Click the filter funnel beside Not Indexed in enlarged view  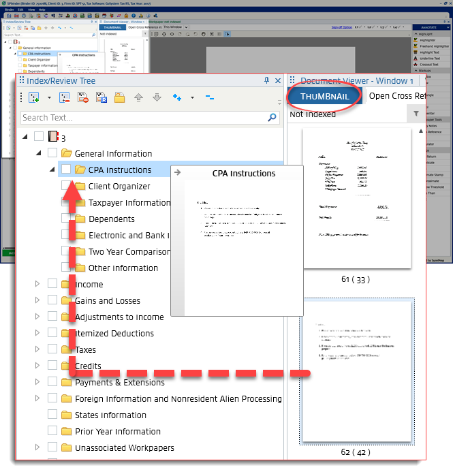pyautogui.click(x=416, y=114)
